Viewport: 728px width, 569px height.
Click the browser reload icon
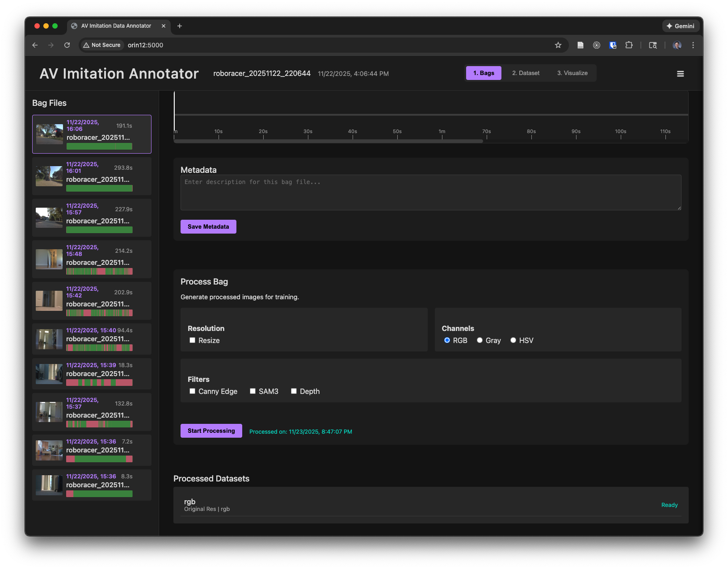point(67,45)
